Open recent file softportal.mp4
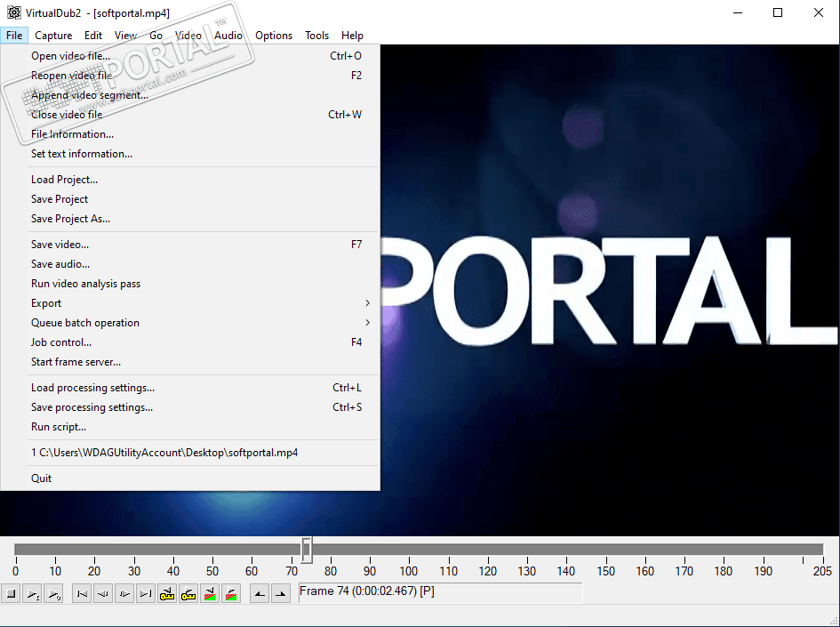 190,453
